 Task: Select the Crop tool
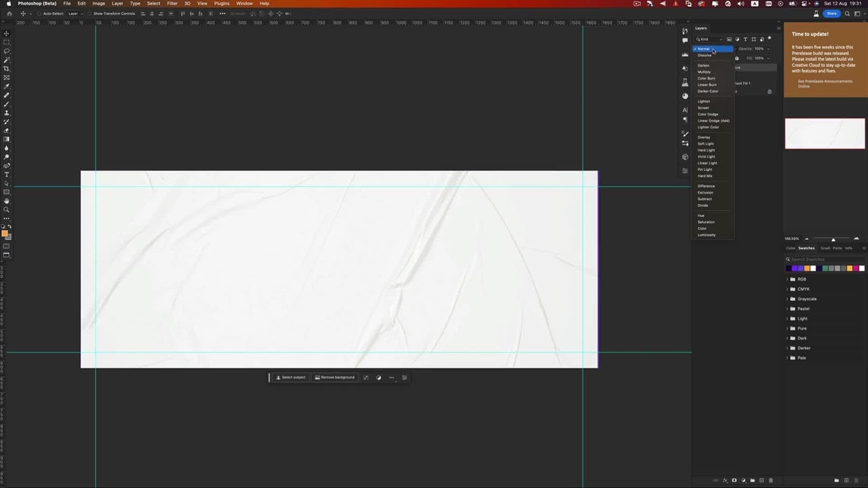click(x=7, y=68)
